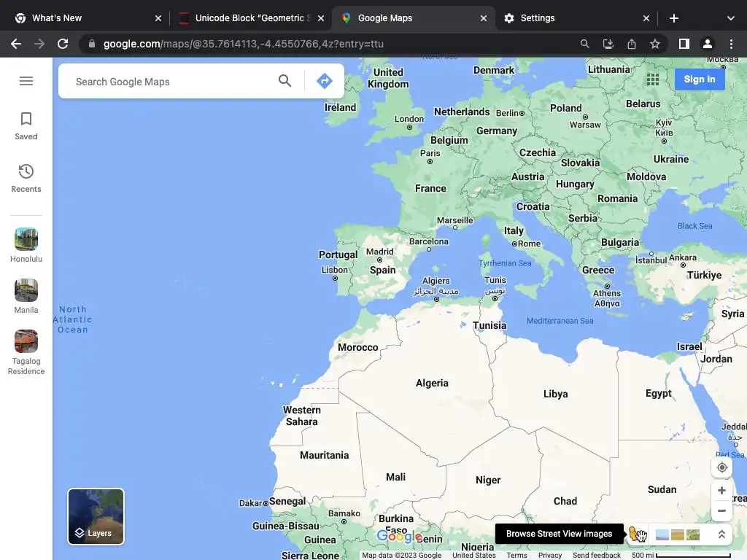Click the zoom magnifier icon in address bar
The height and width of the screenshot is (560, 747).
tap(584, 44)
